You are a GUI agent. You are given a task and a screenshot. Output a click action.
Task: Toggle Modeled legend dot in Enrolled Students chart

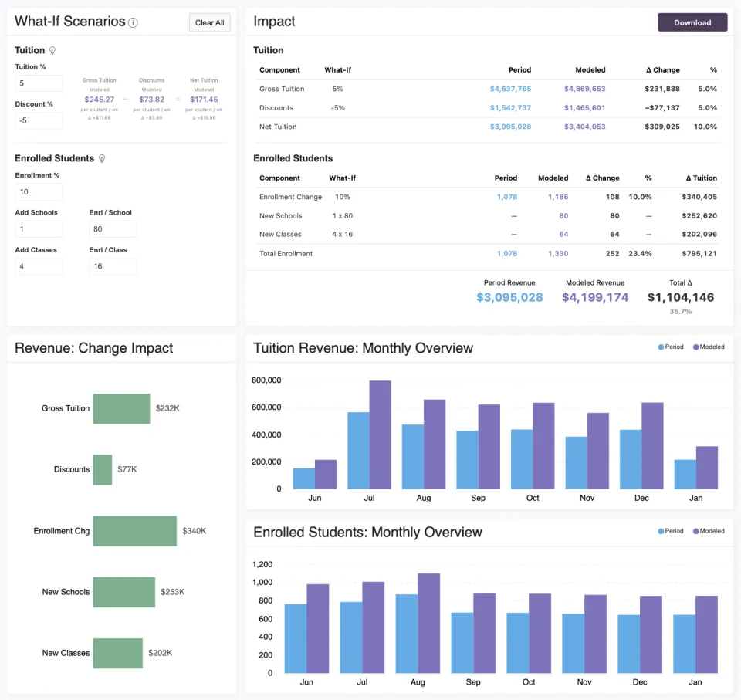(695, 531)
